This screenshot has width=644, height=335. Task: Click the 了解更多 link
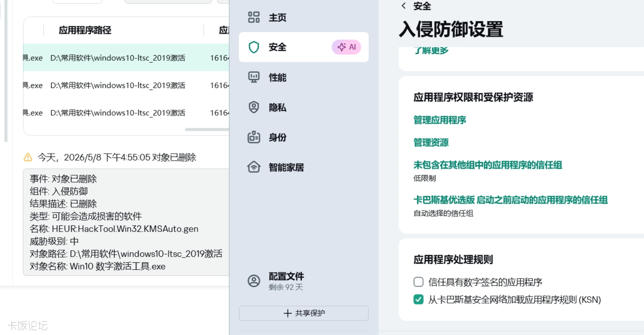point(431,50)
